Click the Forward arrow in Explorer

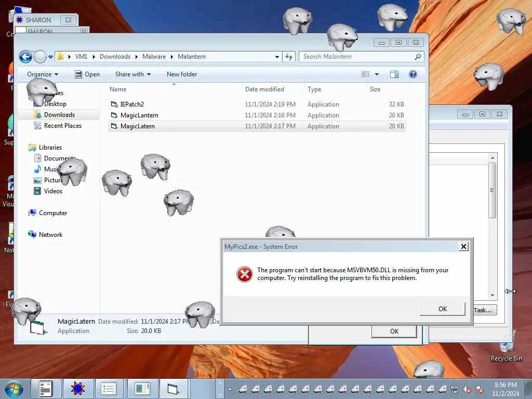[x=40, y=57]
